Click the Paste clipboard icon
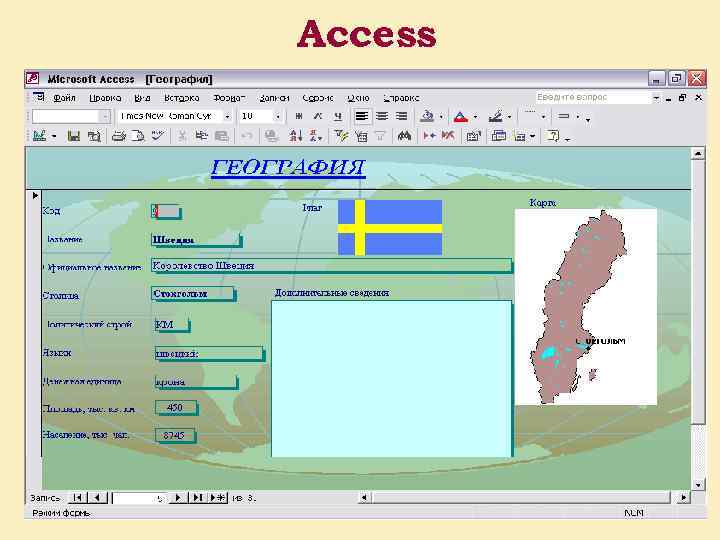The height and width of the screenshot is (540, 720). [221, 136]
